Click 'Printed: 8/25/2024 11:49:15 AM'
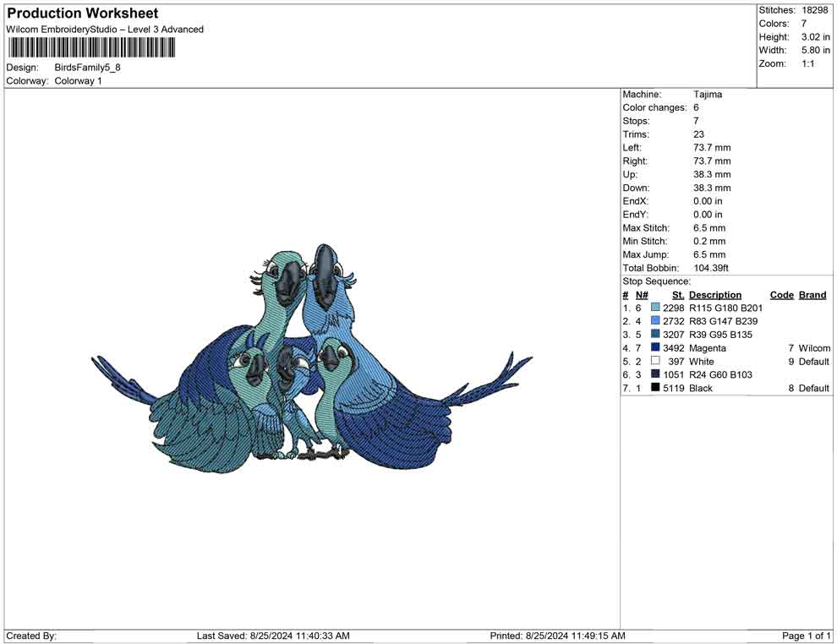This screenshot has width=837, height=644. 557,636
